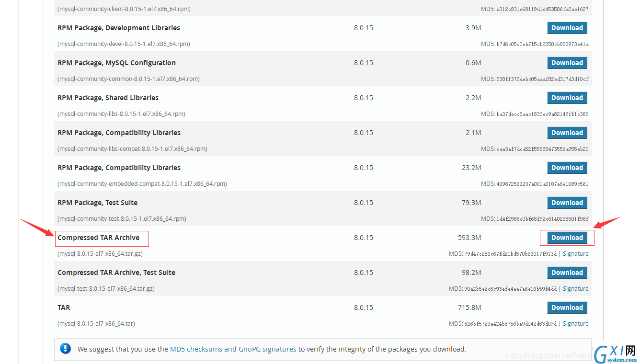Click file name mysql-community-common-8.0.15-1.el7.x86_64.rpm
This screenshot has width=640, height=364.
point(128,79)
